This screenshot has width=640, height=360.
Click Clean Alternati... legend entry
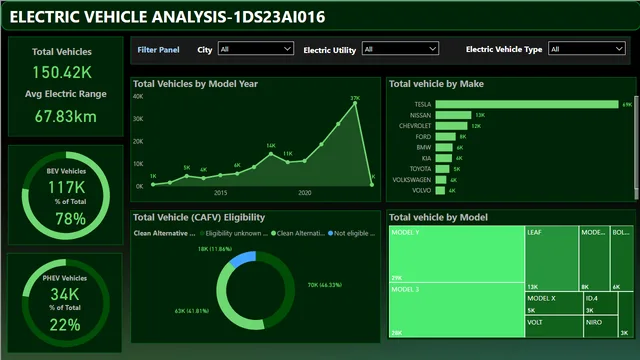coord(298,233)
